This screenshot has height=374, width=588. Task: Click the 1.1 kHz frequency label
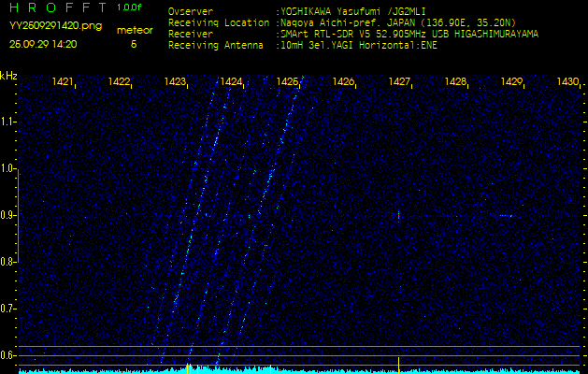(x=7, y=122)
